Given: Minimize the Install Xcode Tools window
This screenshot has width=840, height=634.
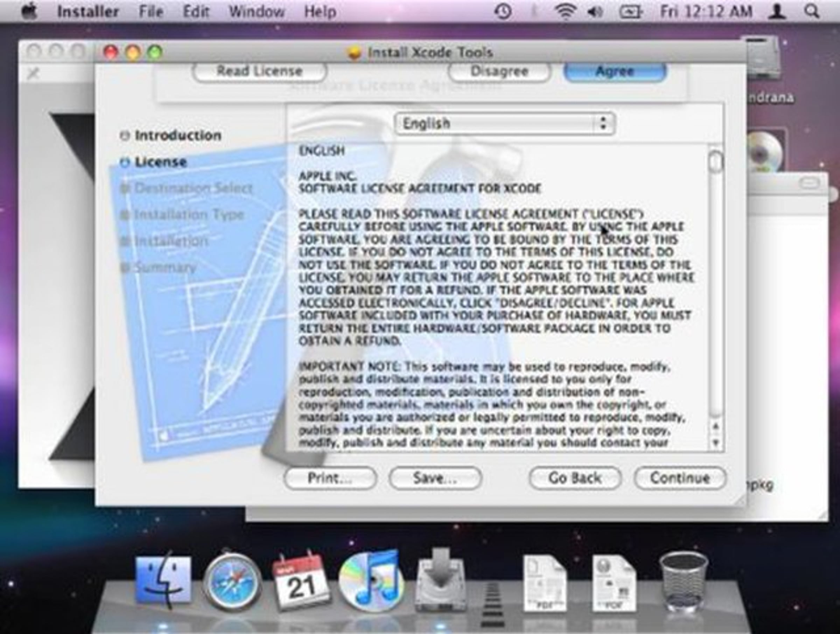Looking at the screenshot, I should point(133,52).
